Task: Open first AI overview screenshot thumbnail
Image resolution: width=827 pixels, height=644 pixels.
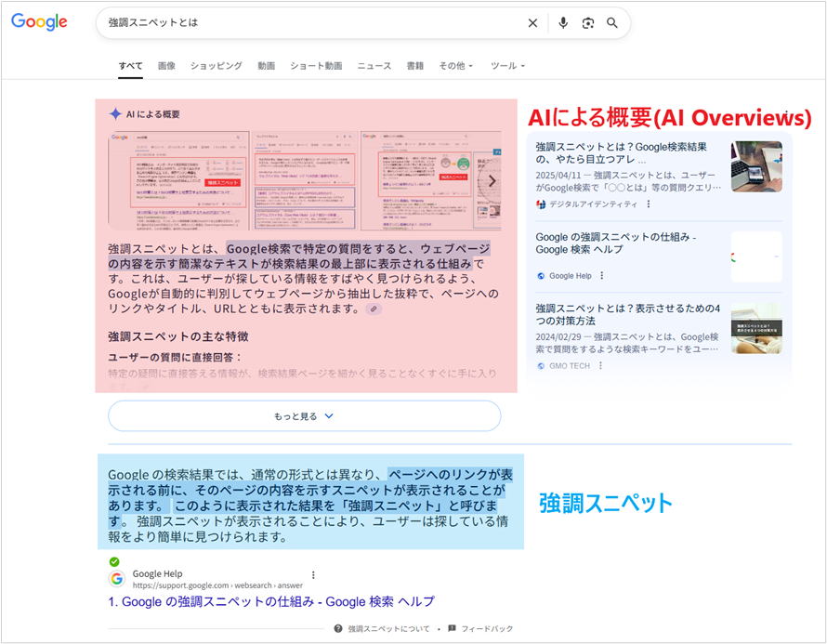Action: (x=178, y=181)
